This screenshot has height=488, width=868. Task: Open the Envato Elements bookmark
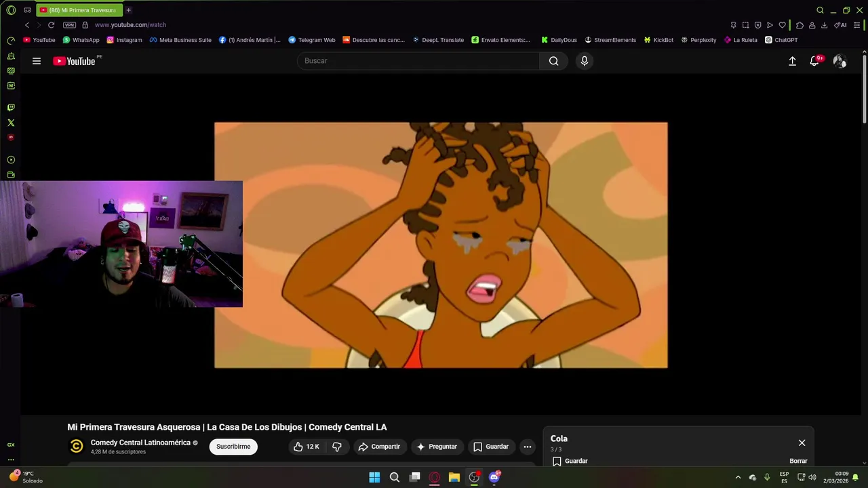[x=501, y=40]
